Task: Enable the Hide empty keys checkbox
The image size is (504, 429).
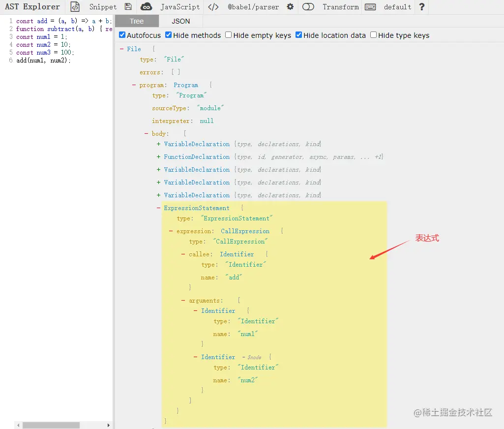Action: (228, 35)
